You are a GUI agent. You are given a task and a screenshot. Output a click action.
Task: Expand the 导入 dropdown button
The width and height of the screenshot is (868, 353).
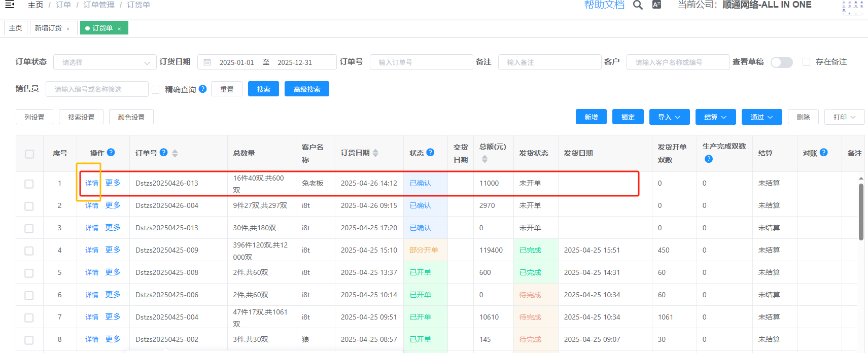[x=669, y=117]
